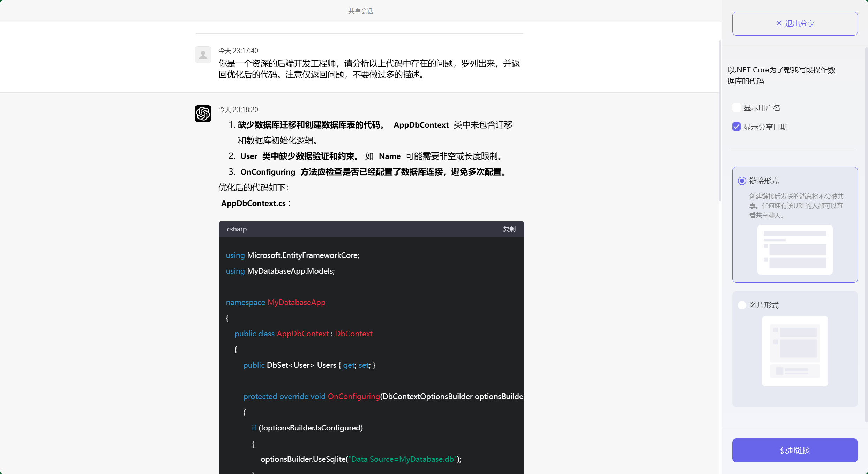Click the csharp language label on code block
The height and width of the screenshot is (474, 868).
point(237,229)
